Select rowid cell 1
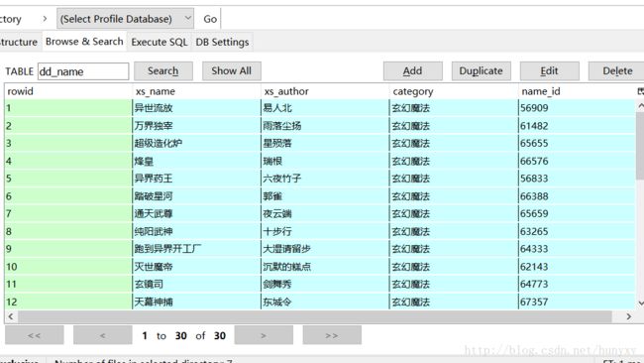644x363 pixels. click(x=68, y=108)
